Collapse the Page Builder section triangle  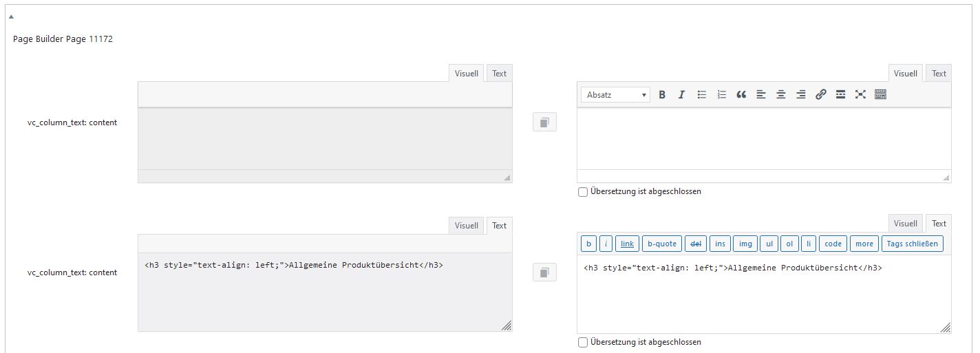12,16
